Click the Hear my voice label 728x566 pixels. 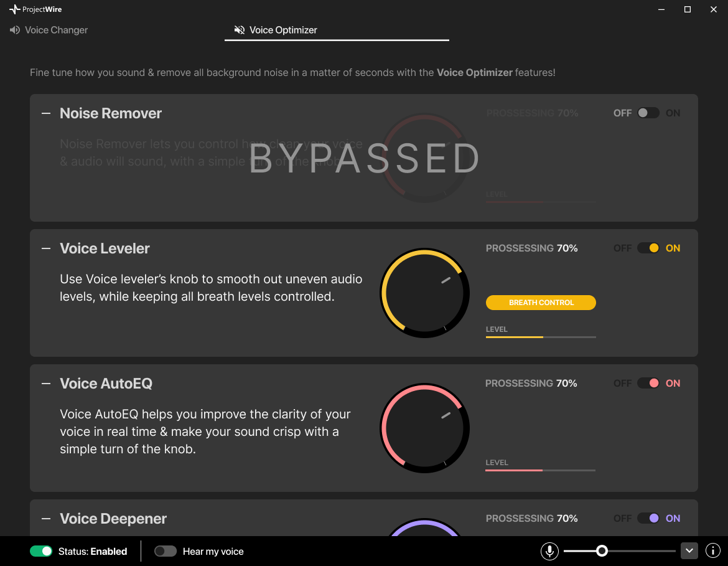coord(213,552)
